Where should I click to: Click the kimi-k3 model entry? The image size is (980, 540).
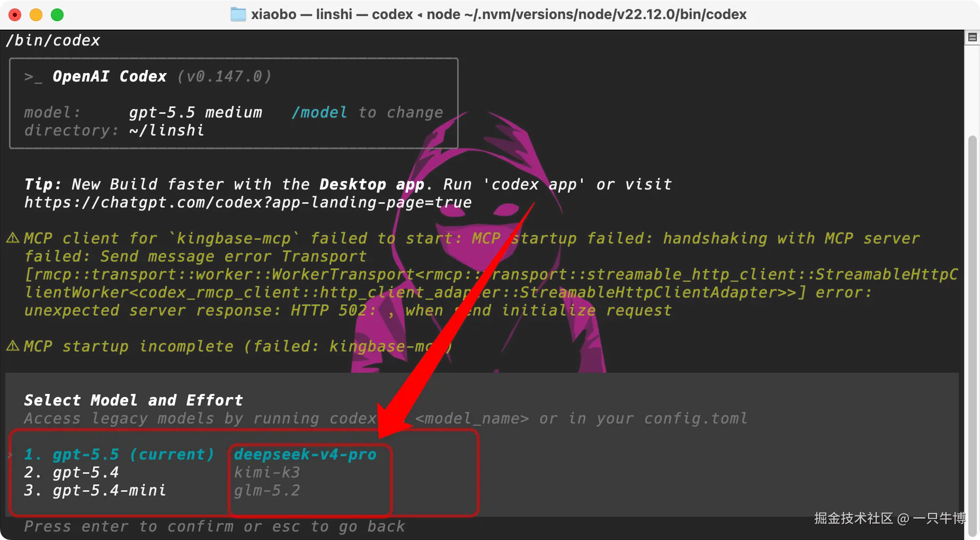click(x=267, y=472)
